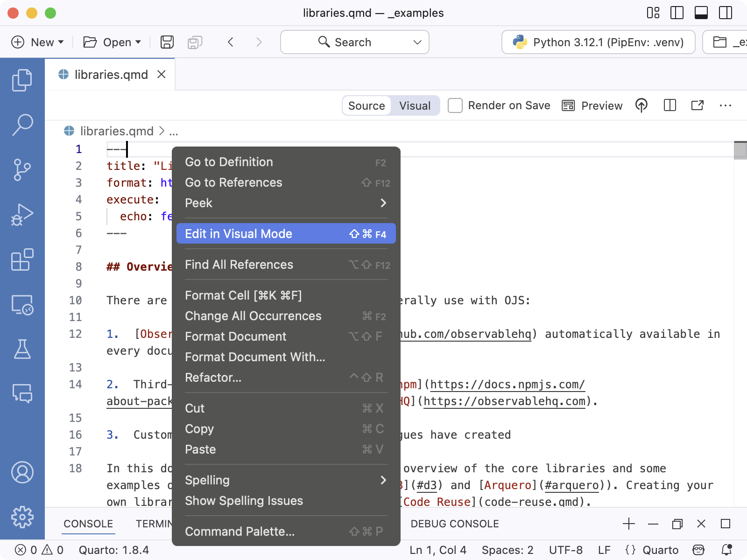Select the Source editing mode
Image resolution: width=747 pixels, height=560 pixels.
point(367,105)
